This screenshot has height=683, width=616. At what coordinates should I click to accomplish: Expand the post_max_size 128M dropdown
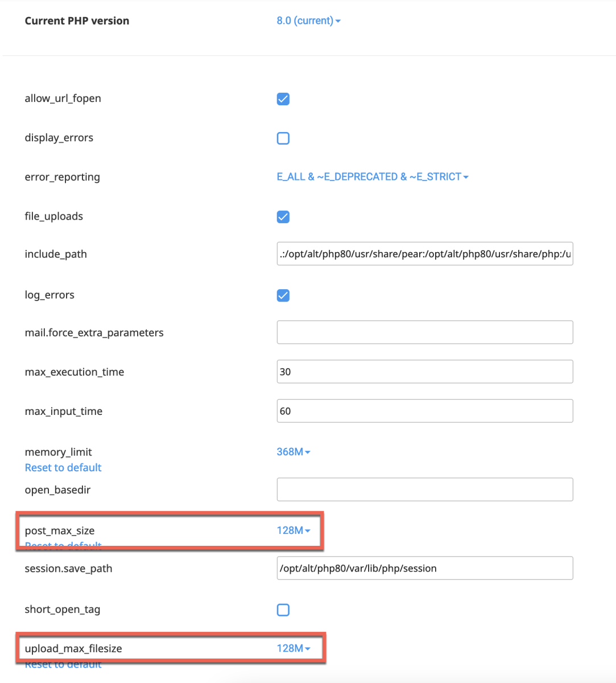[293, 530]
